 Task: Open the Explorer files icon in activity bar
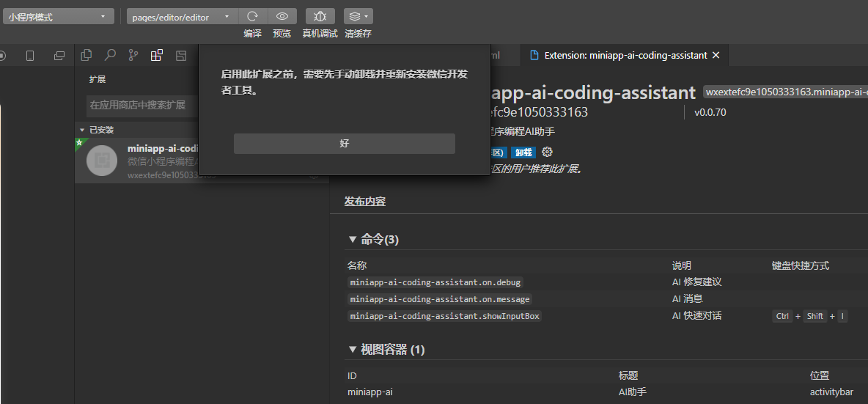pyautogui.click(x=87, y=55)
